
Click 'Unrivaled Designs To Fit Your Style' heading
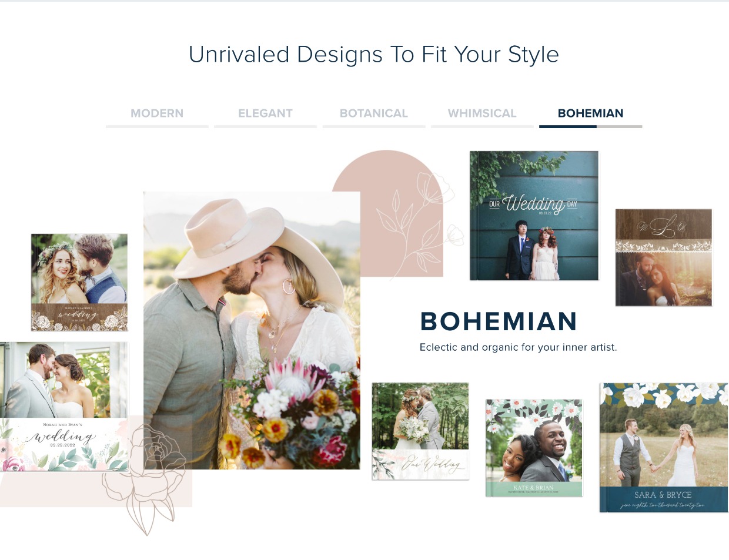(373, 55)
